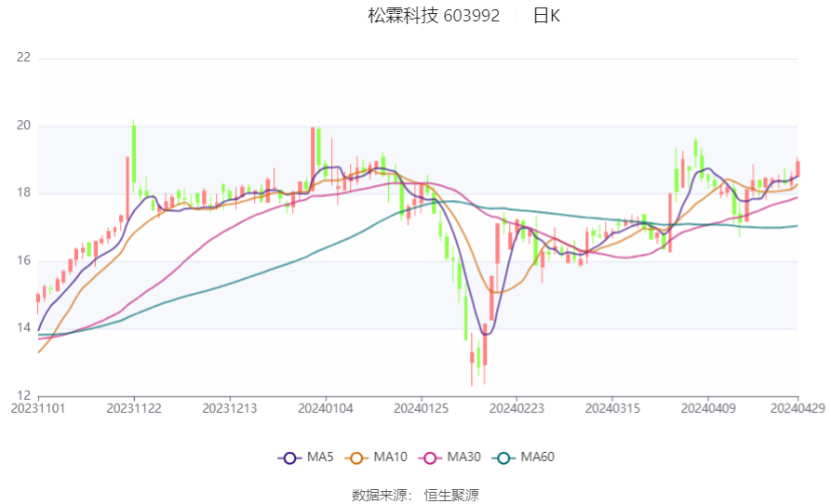Click the y-axis value 18
Screen dimensions: 831x504
tap(24, 192)
